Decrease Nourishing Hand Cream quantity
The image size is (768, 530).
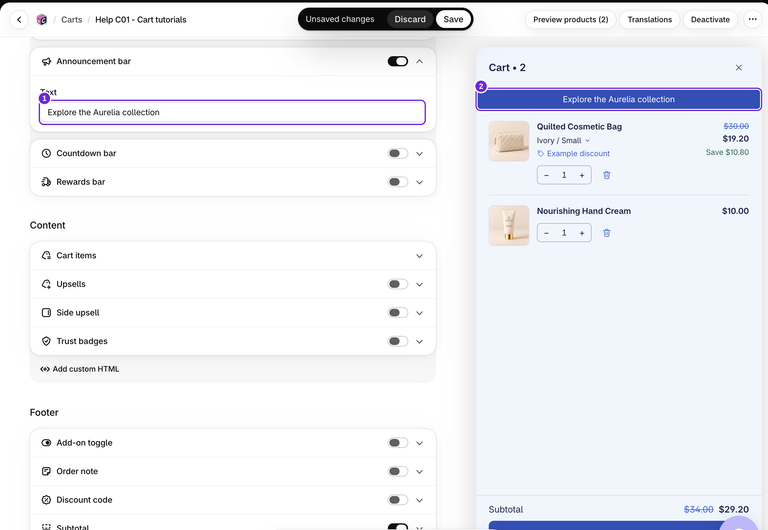[547, 233]
